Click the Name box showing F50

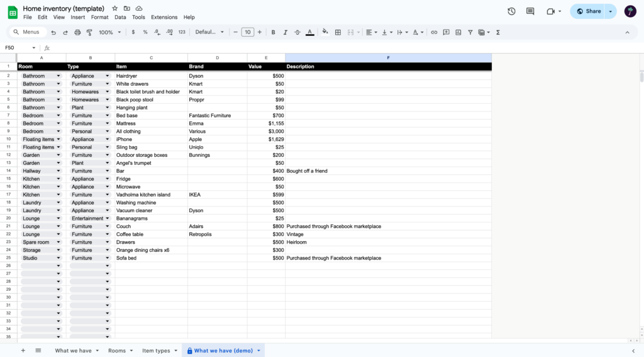tap(19, 48)
